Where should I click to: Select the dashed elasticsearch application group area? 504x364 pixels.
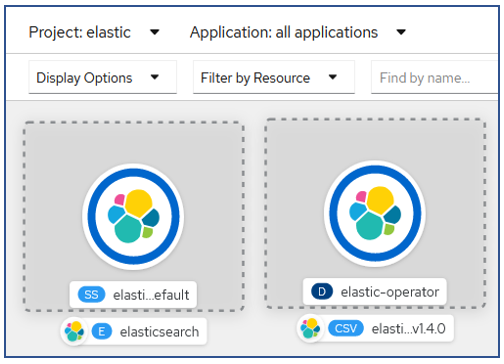click(134, 216)
